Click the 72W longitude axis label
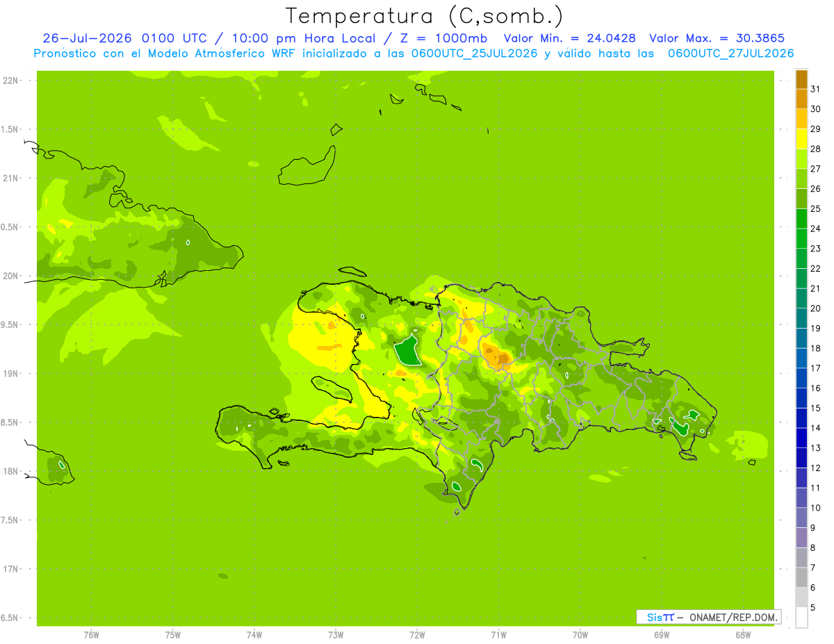834x644 pixels. (417, 634)
